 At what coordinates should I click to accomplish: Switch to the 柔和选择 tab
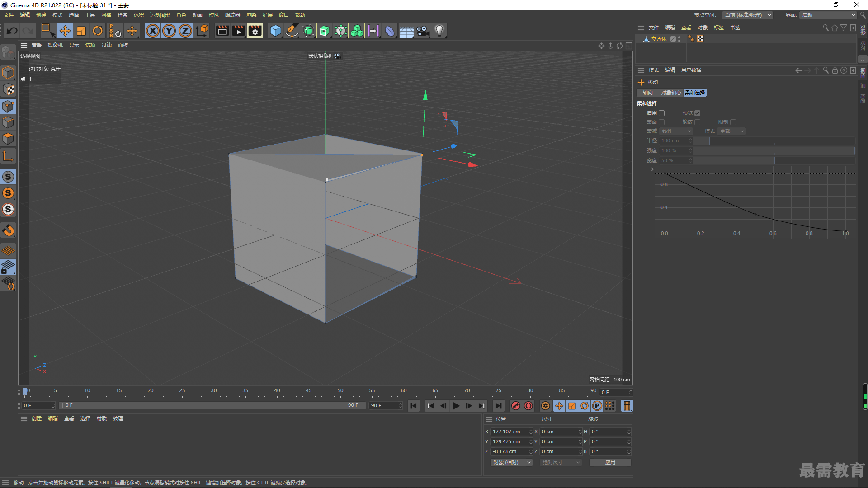(695, 93)
